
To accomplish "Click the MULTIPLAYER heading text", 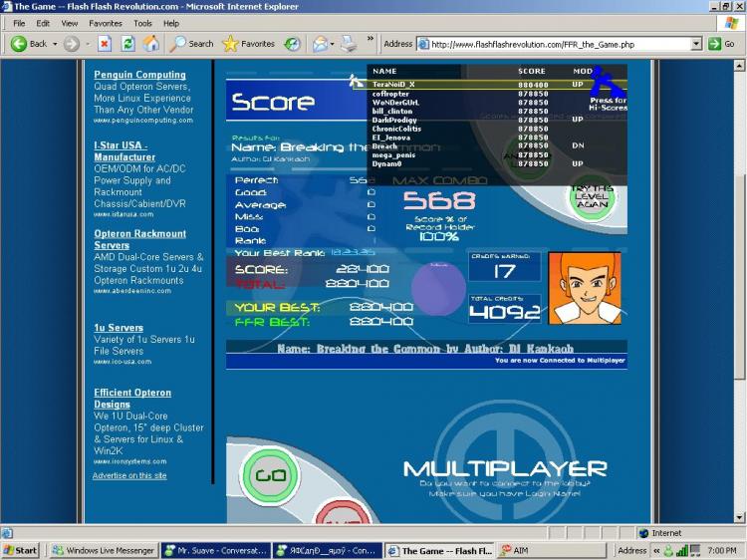I will click(x=505, y=469).
